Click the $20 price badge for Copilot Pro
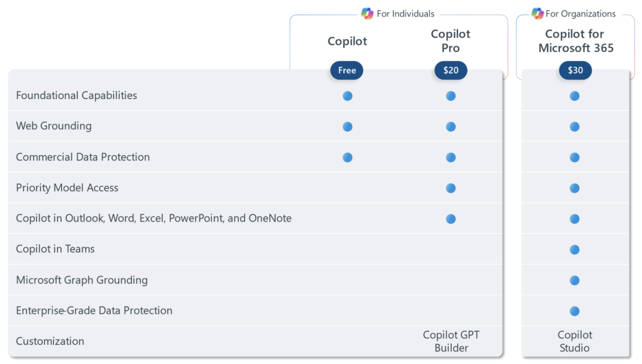Screen dimensions: 642x364 pyautogui.click(x=451, y=70)
